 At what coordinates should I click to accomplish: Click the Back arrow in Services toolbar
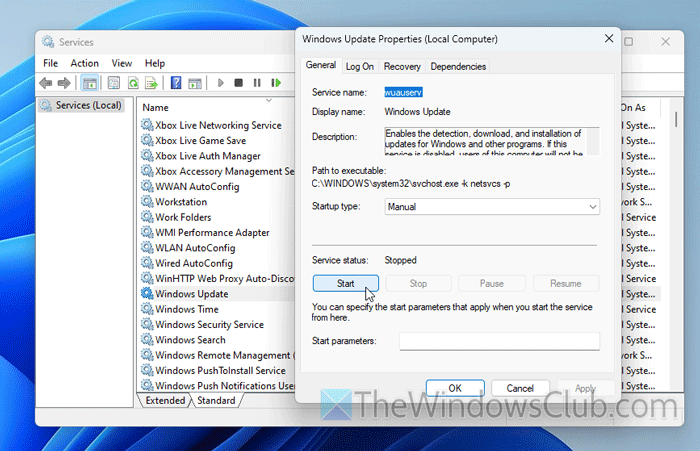point(46,83)
